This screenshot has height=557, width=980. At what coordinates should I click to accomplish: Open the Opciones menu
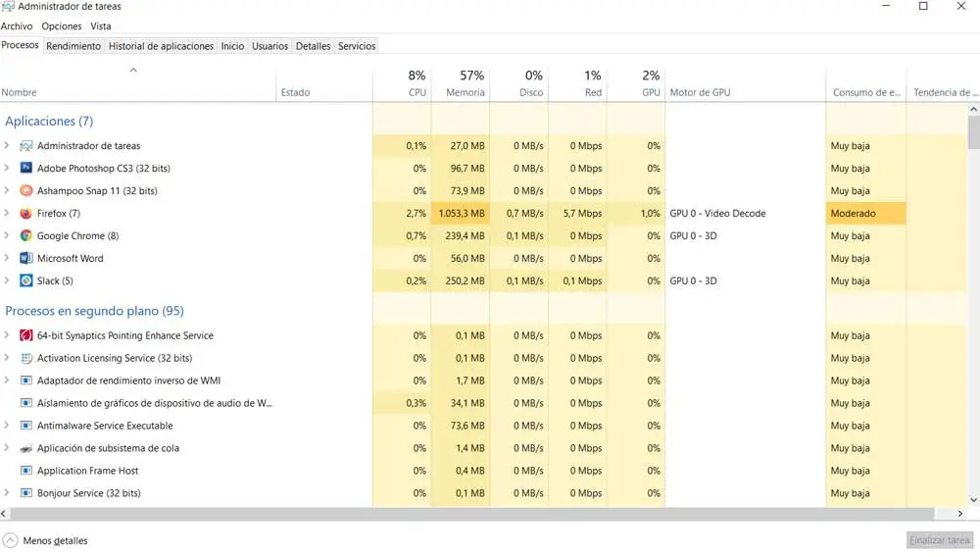62,26
